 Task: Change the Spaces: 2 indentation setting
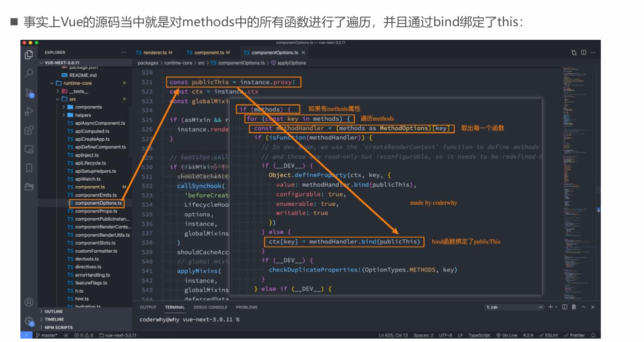[424, 335]
